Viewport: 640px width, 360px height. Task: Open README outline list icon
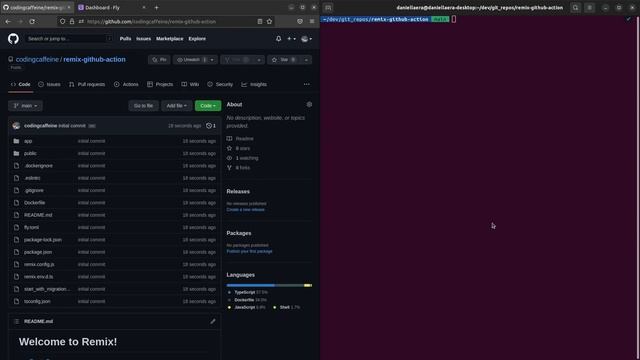16,321
